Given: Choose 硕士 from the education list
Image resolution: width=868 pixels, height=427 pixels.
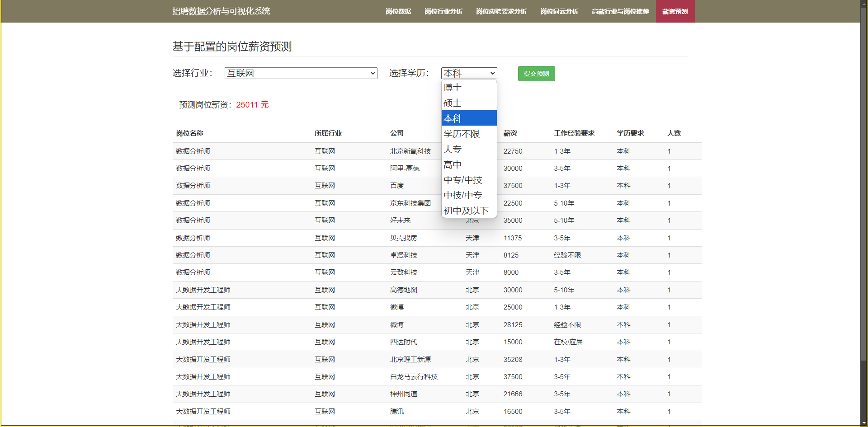Looking at the screenshot, I should coord(469,103).
